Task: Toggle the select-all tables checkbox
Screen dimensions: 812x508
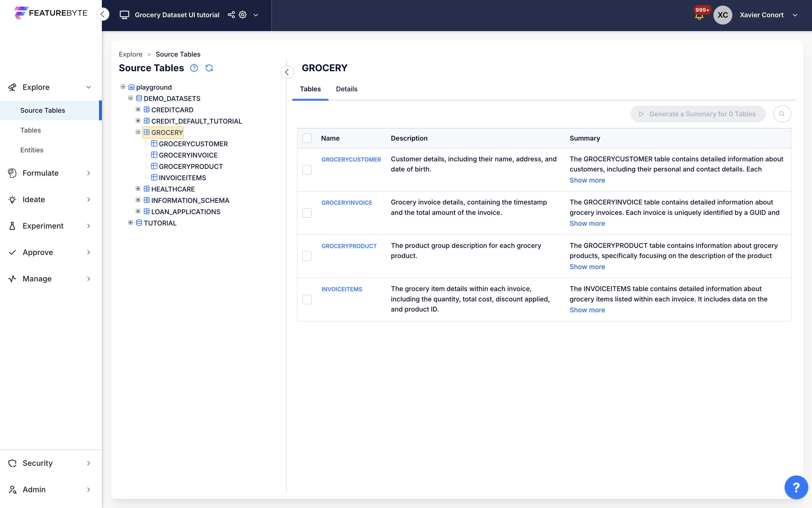Action: pyautogui.click(x=307, y=138)
